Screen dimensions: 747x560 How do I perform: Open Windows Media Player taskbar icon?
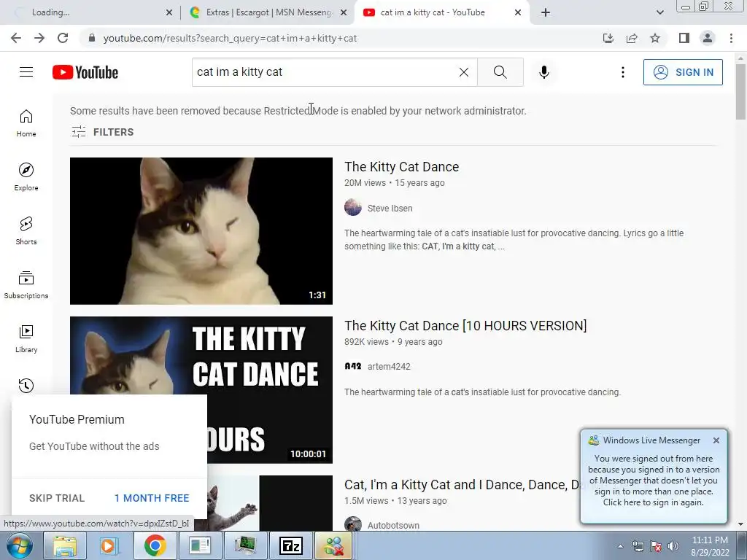coord(109,545)
